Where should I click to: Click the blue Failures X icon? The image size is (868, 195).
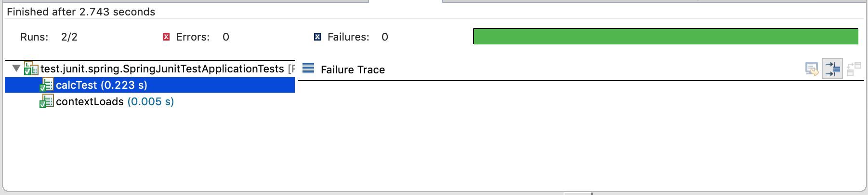tap(317, 37)
